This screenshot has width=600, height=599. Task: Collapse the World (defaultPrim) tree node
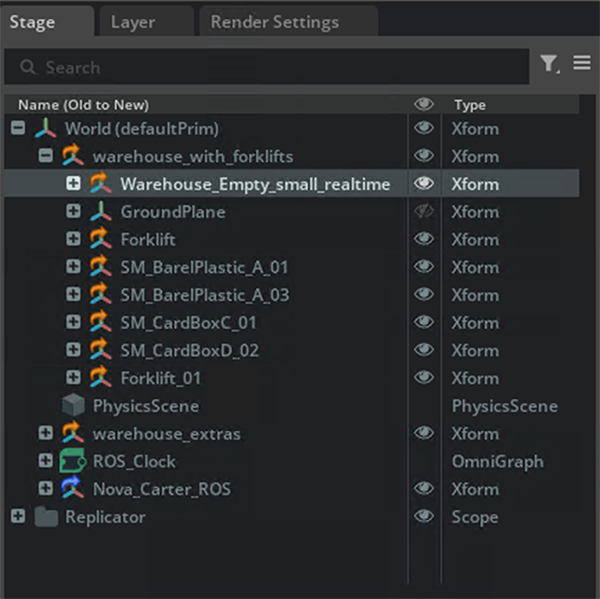coord(18,128)
